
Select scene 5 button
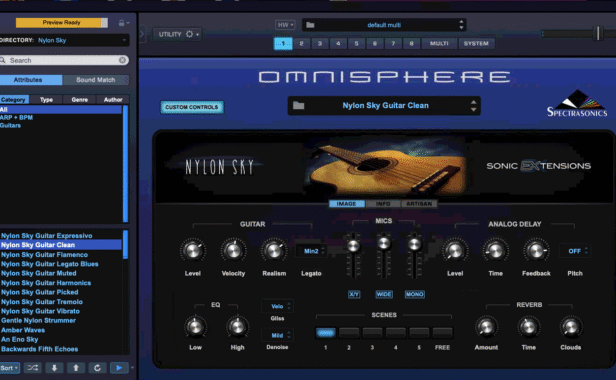pos(419,333)
